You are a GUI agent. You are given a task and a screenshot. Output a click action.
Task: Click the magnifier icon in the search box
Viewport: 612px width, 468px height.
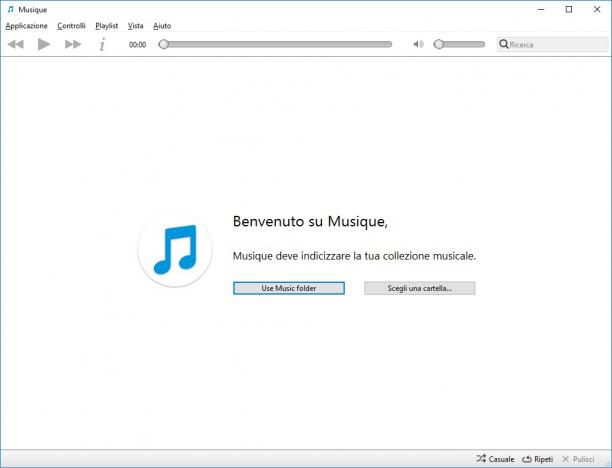coord(504,44)
